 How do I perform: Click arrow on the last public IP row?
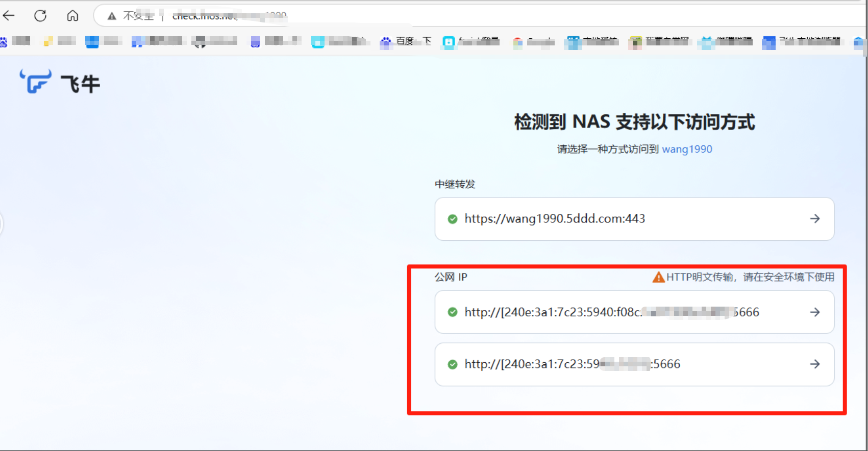click(815, 364)
